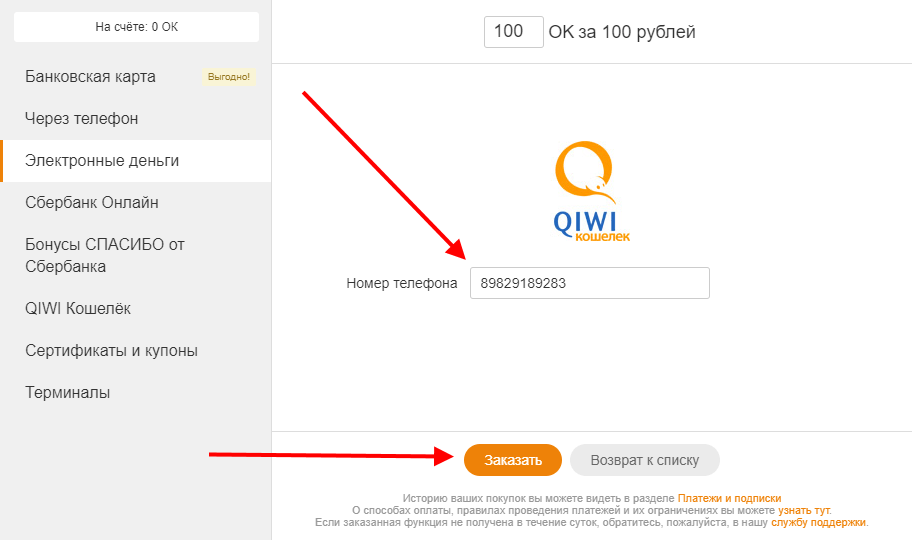Select the Терминалы payment option

click(67, 393)
